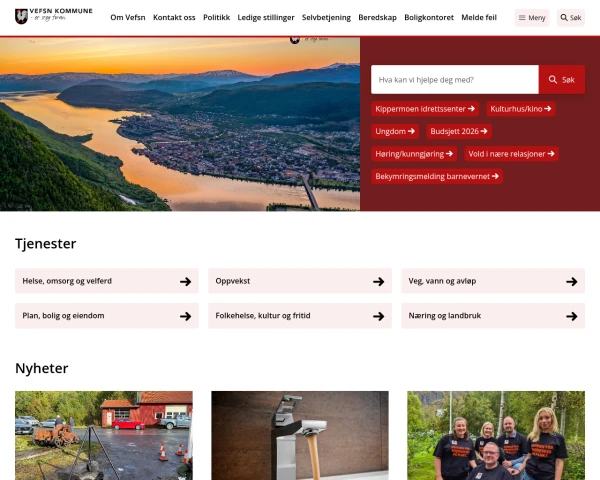The width and height of the screenshot is (600, 480).
Task: Open news thumbnail with group in black shirts
Action: click(x=496, y=435)
